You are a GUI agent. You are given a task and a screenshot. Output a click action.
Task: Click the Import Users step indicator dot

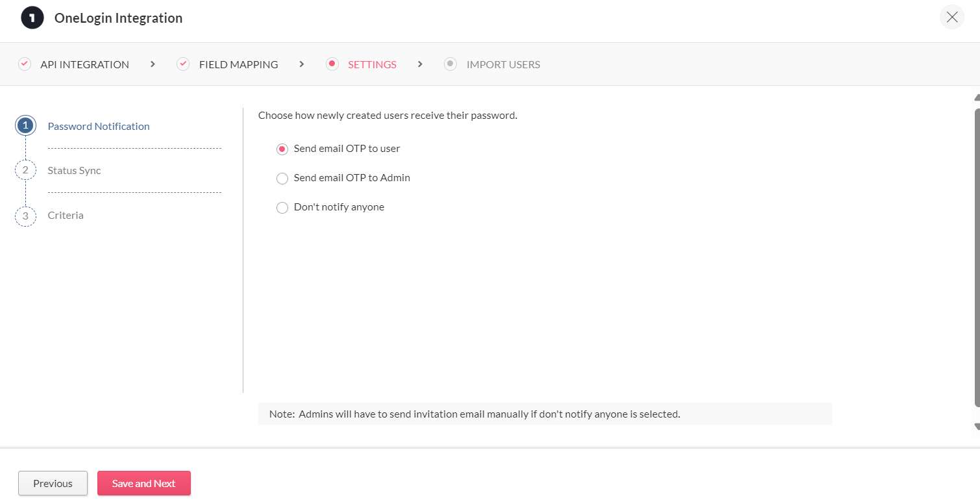(x=450, y=64)
